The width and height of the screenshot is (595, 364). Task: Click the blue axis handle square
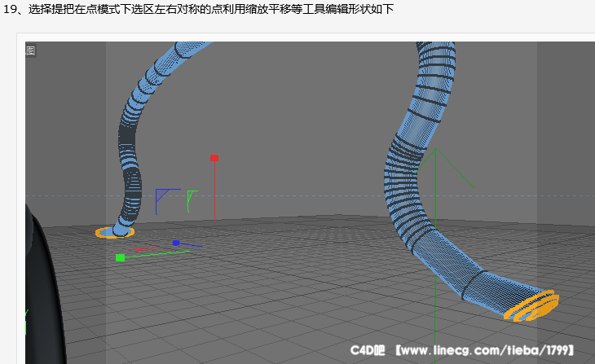pos(176,243)
